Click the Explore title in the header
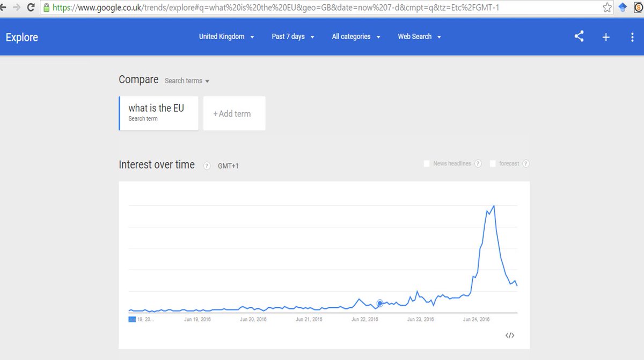 22,38
